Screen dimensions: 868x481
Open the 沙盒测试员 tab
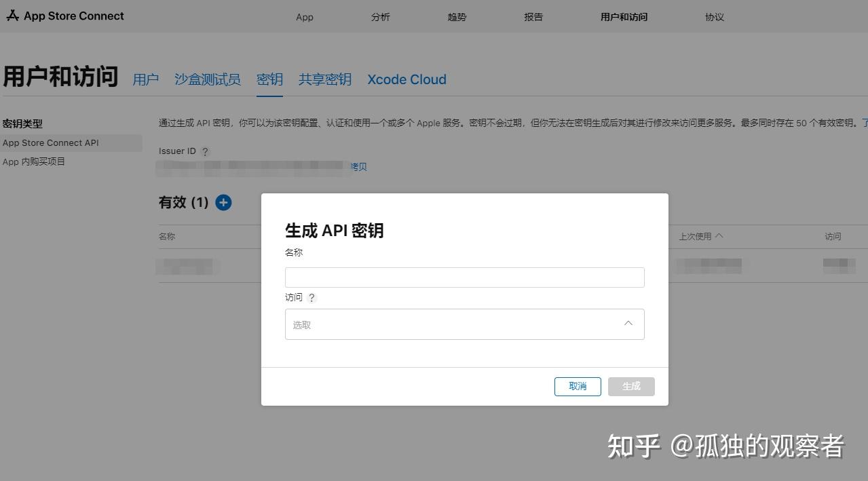pyautogui.click(x=208, y=79)
